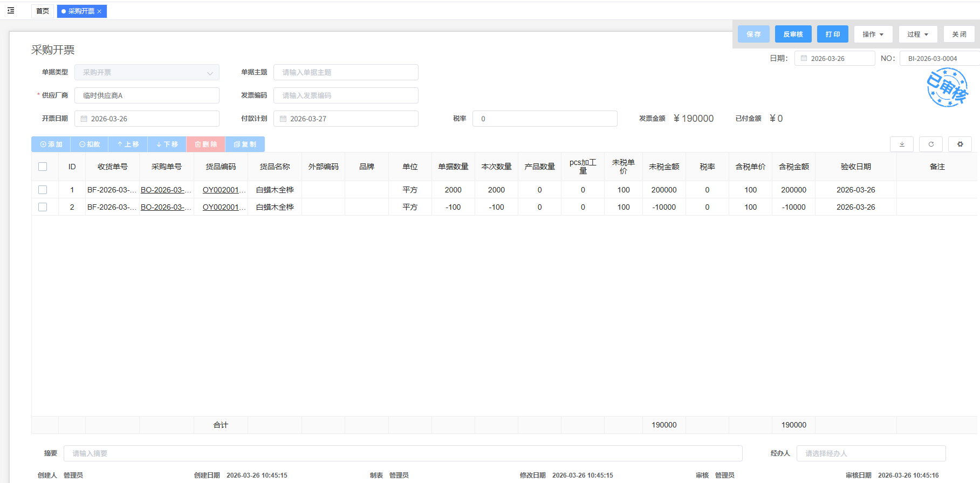Screen dimensions: 980x483
Task: Click the sidebar collapse menu icon
Action: tap(11, 11)
